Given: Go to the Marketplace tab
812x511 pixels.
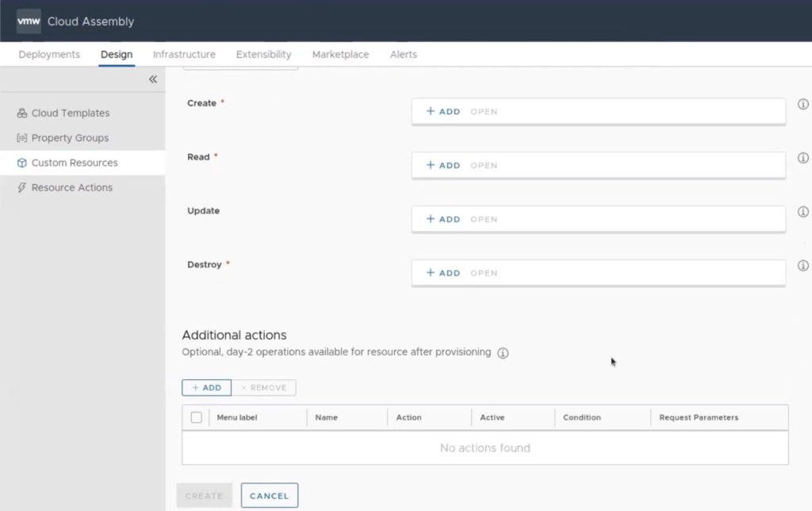Looking at the screenshot, I should point(340,55).
